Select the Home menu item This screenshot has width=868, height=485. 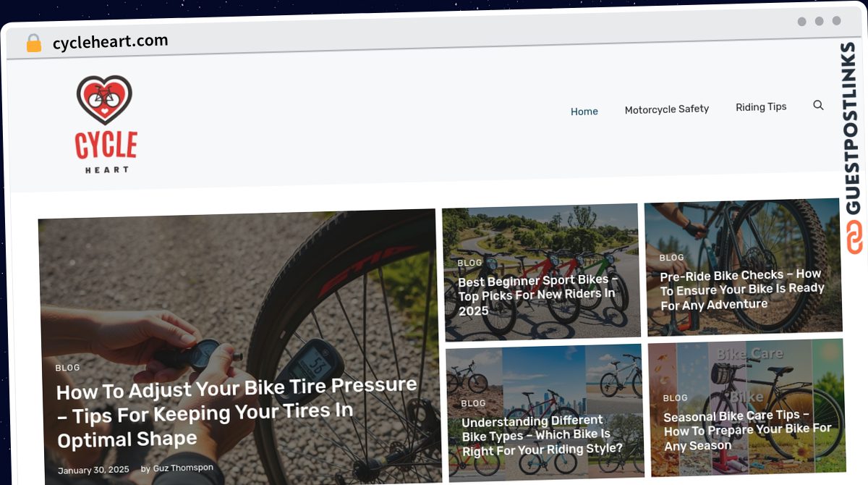point(584,111)
